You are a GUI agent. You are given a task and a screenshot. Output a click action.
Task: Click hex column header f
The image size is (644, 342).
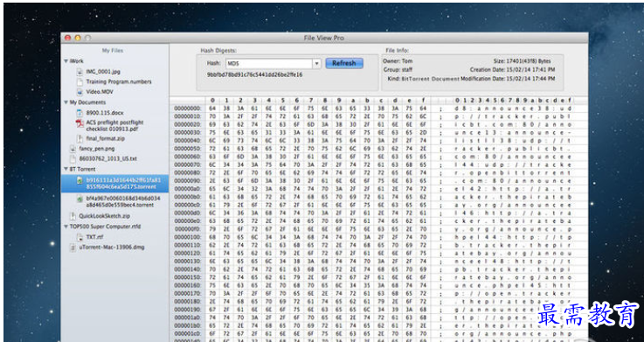pos(423,101)
